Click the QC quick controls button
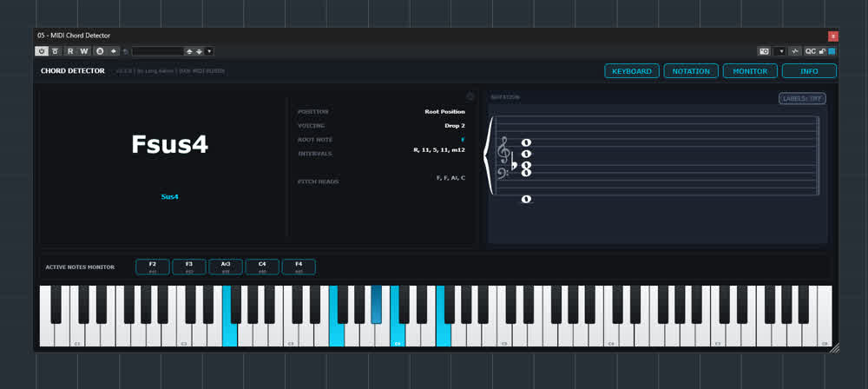The image size is (868, 389). [811, 51]
